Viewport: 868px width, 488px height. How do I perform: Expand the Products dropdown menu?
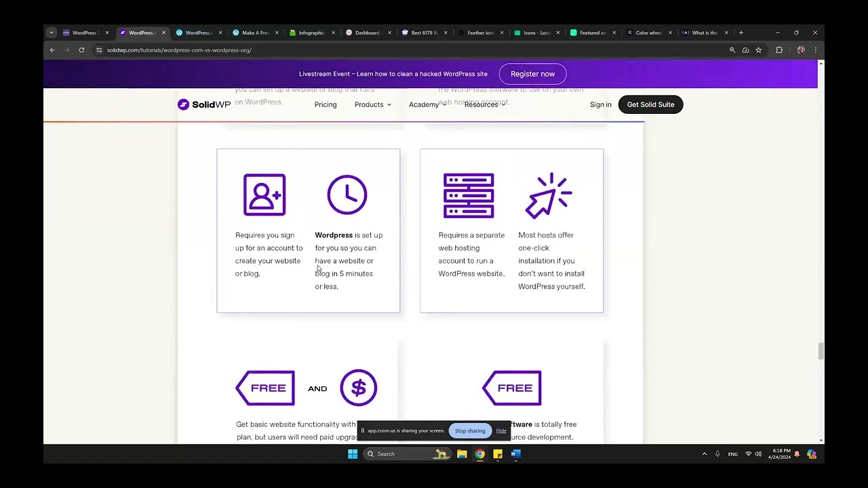(x=373, y=104)
